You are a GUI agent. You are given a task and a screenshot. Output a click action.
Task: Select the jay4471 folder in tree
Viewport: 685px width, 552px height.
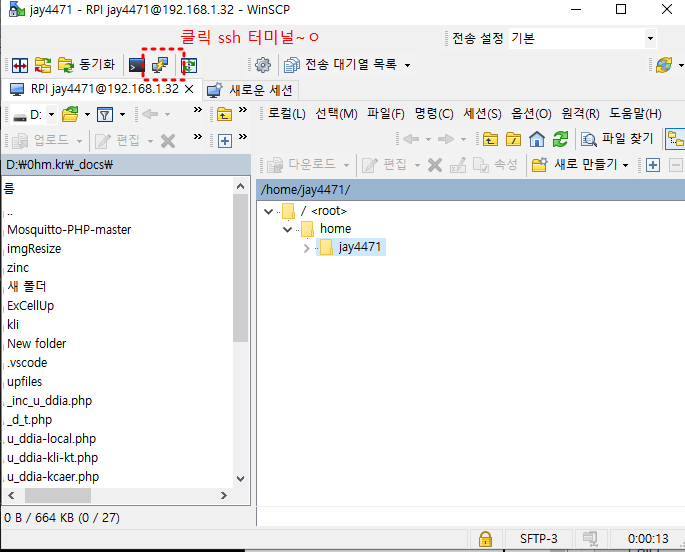(x=351, y=247)
